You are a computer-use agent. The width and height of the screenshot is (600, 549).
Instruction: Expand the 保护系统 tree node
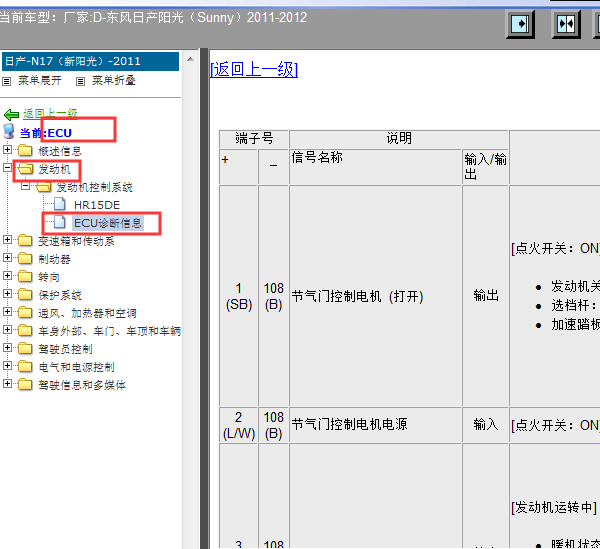click(7, 293)
